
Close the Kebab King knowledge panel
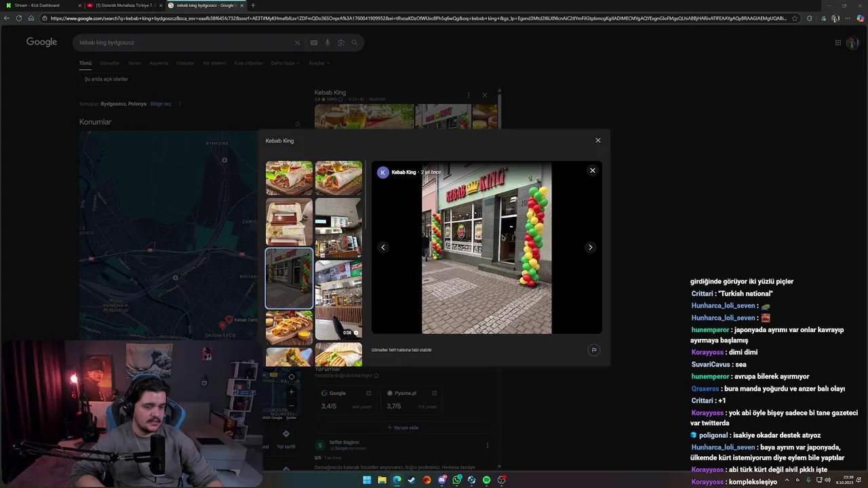coord(484,95)
